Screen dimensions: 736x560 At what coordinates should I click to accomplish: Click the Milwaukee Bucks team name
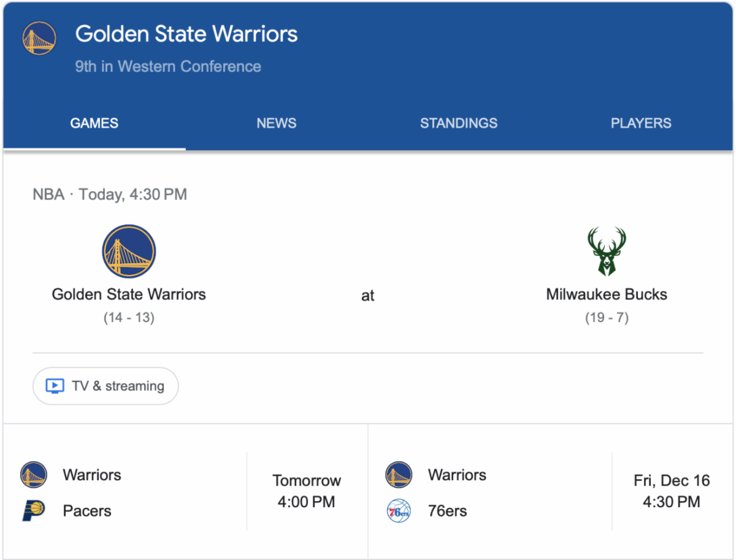pos(607,294)
